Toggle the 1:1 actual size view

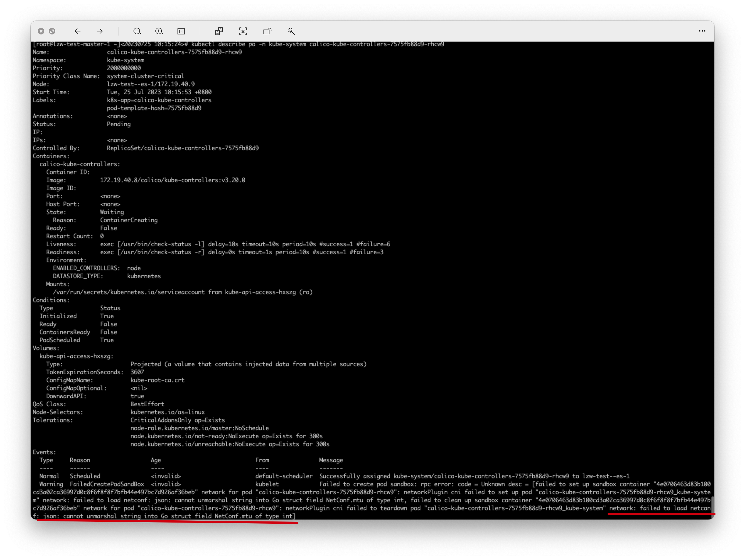(181, 31)
